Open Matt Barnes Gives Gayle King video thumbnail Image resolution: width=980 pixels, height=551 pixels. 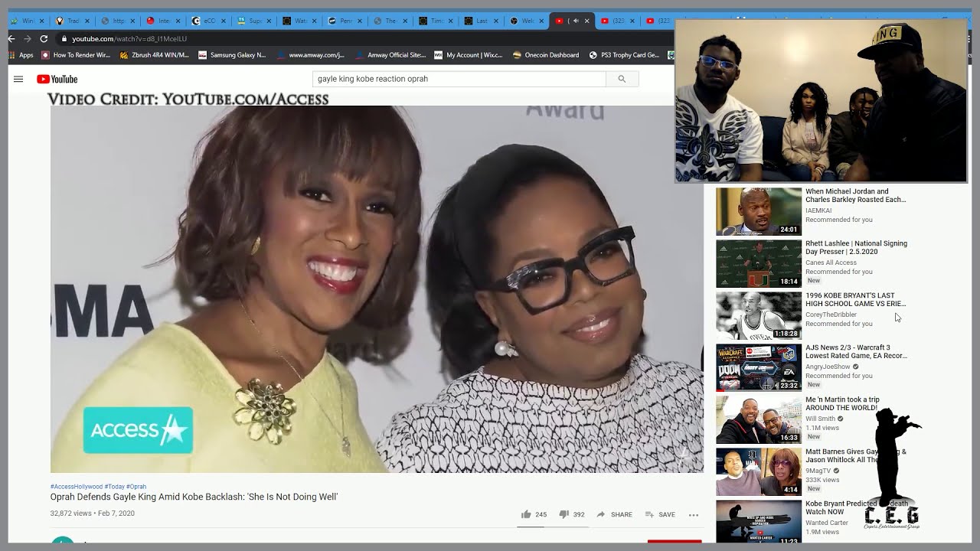(x=759, y=471)
